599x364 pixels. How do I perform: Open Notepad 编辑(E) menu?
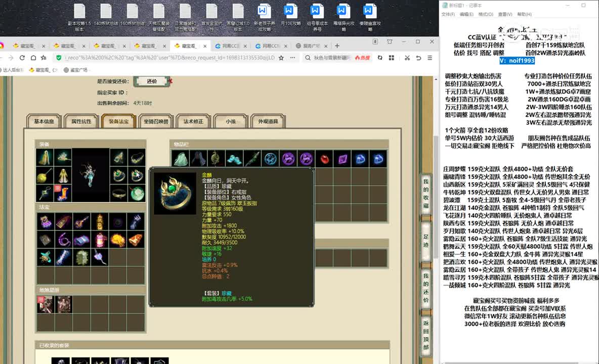click(x=466, y=14)
